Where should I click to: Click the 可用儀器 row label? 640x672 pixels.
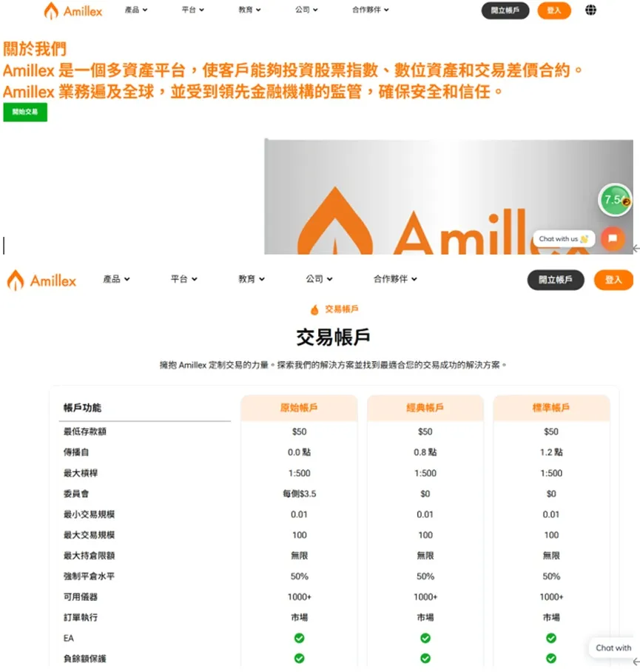[81, 597]
